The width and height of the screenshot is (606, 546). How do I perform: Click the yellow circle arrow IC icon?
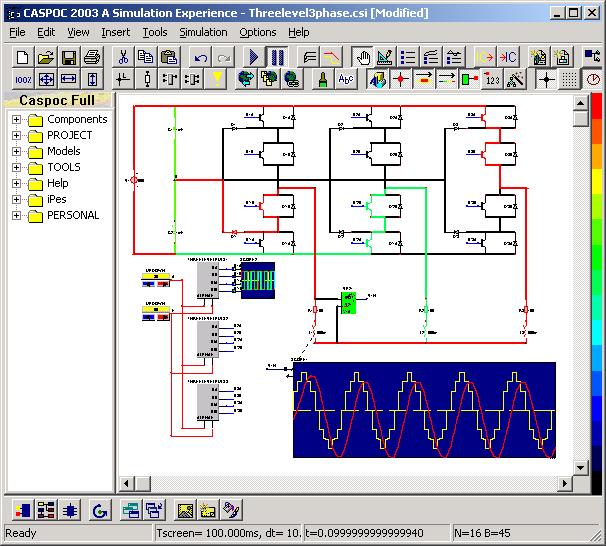485,58
